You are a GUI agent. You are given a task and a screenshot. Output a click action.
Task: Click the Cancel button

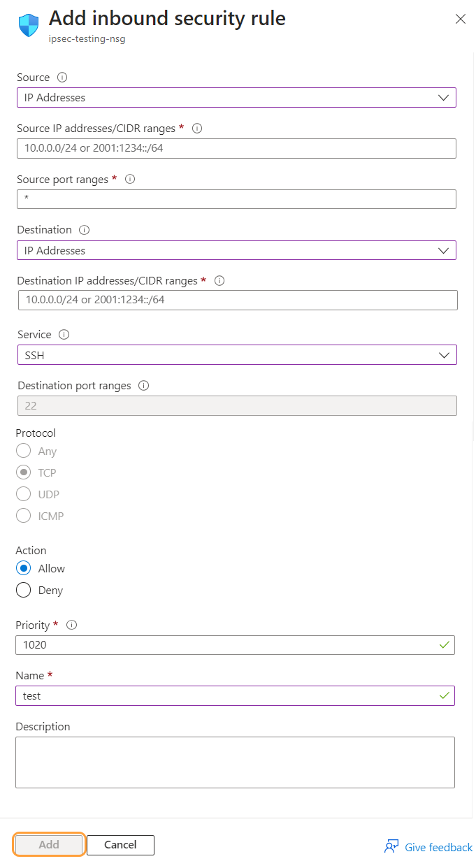coord(120,845)
